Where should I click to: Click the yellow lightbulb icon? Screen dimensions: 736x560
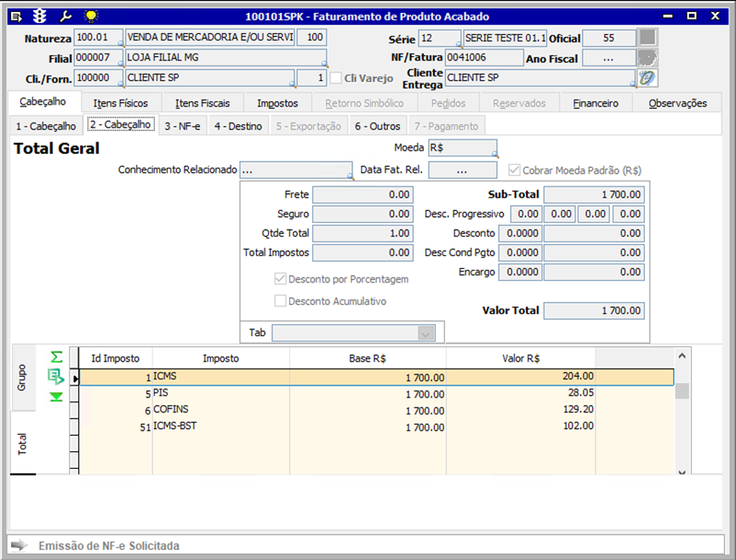90,15
